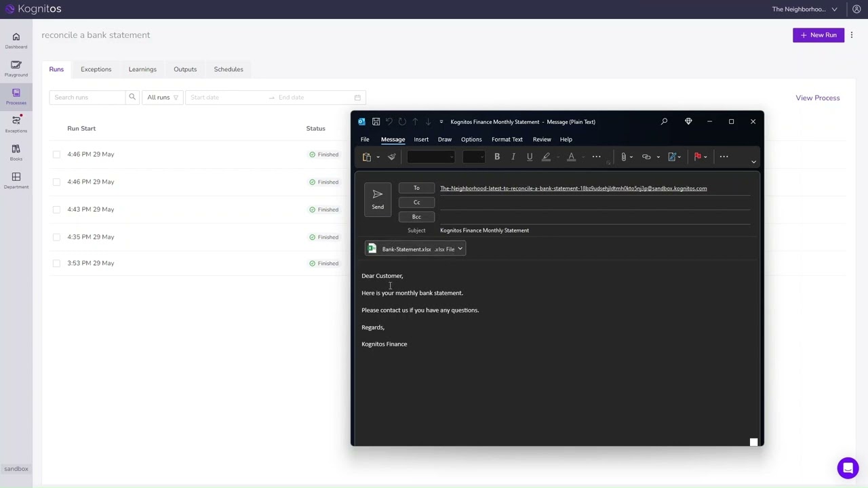Open Bank-Statement.xlsx attachment dropdown arrow
Screen dimensions: 868x488
click(460, 249)
